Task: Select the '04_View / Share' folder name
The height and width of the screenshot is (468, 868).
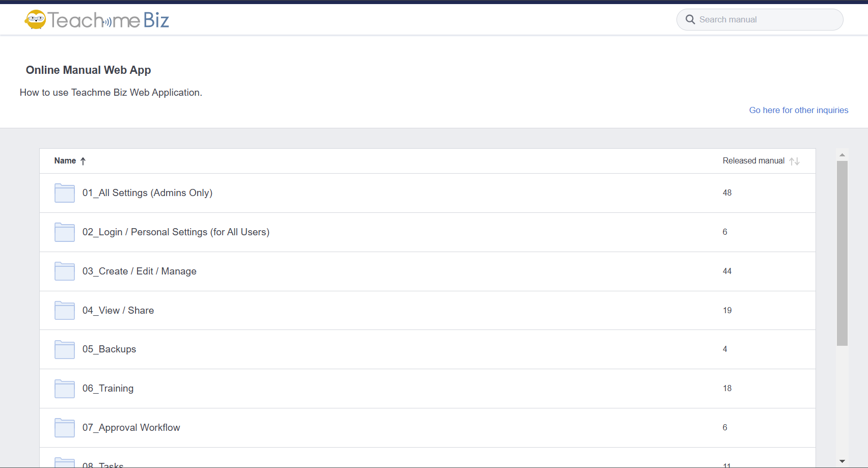Action: coord(118,311)
